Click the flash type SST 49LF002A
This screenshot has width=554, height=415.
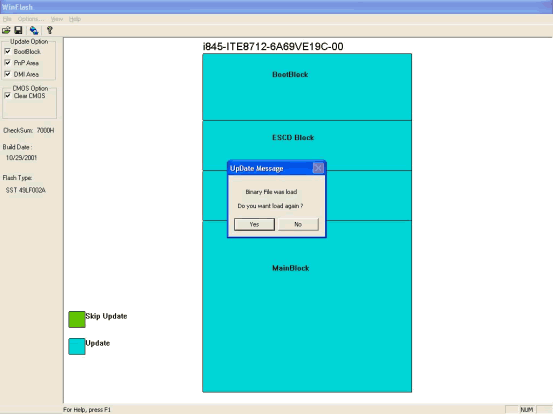tap(25, 190)
